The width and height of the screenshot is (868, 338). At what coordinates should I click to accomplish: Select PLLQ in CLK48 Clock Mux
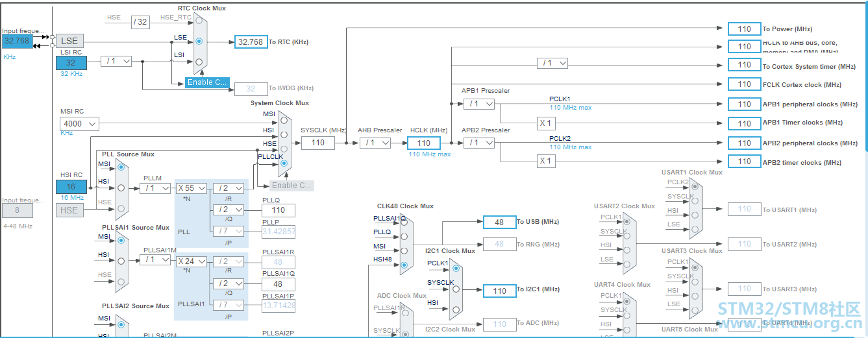coord(404,235)
